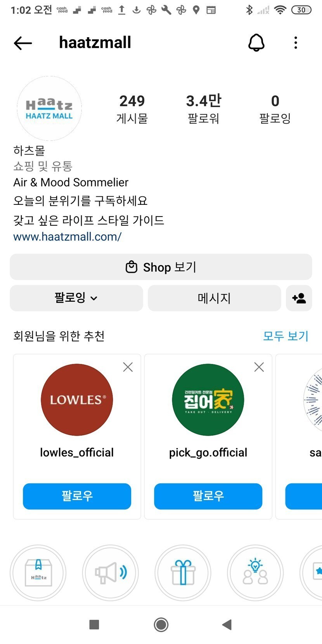Open the megaphone story highlight

[111, 573]
